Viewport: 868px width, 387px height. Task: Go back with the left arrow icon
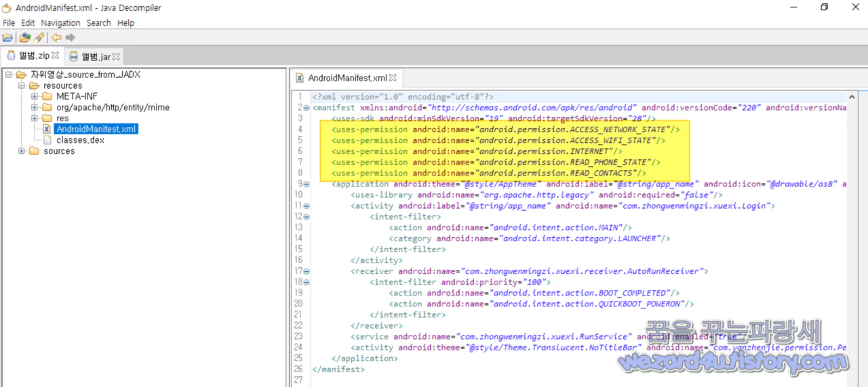point(57,38)
